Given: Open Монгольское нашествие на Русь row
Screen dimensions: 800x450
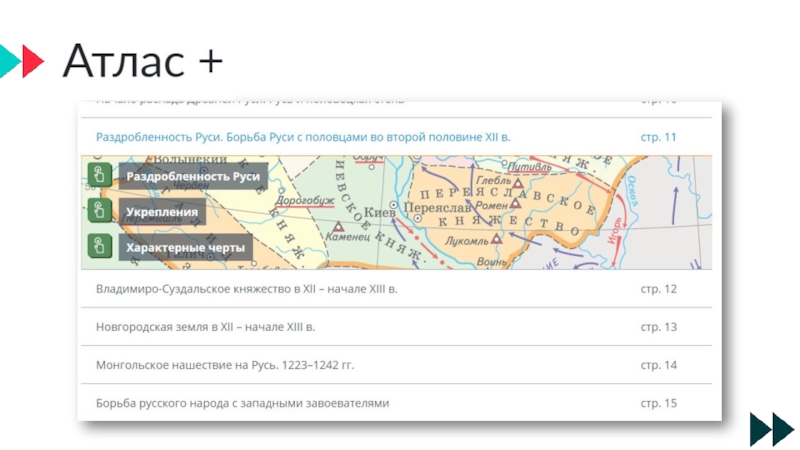Looking at the screenshot, I should [x=396, y=365].
